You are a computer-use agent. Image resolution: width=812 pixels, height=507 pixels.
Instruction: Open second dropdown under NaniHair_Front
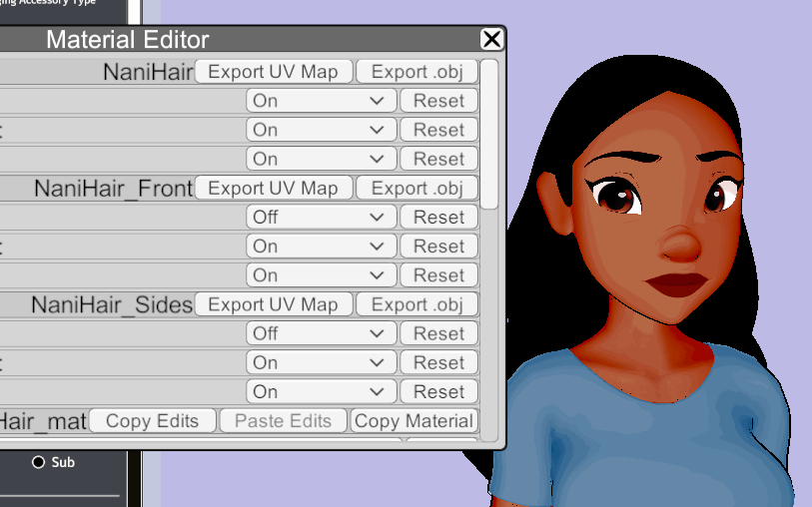pyautogui.click(x=321, y=246)
